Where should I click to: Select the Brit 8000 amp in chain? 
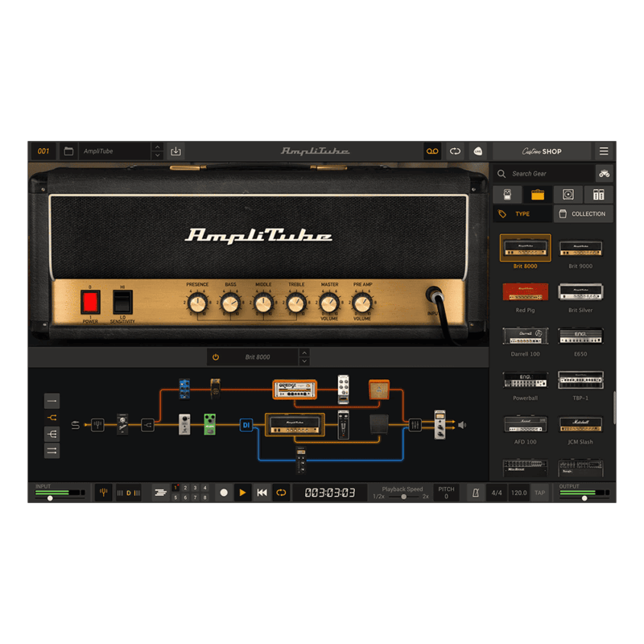point(295,425)
